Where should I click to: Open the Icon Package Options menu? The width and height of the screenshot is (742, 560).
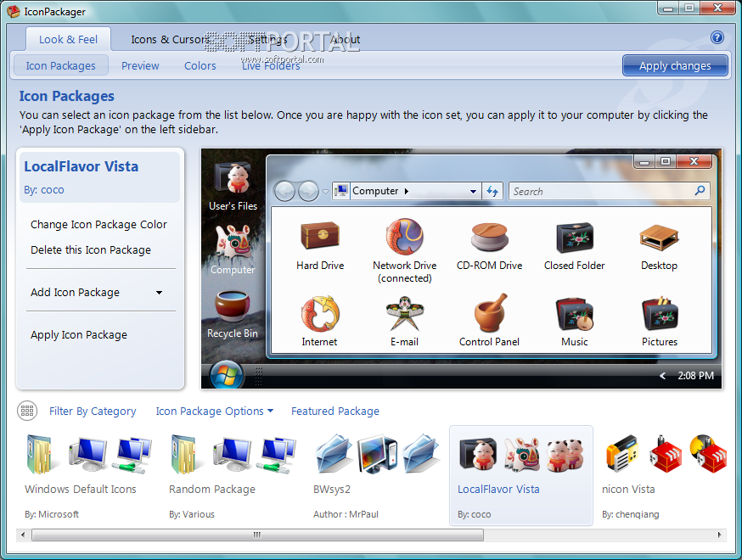[x=214, y=411]
